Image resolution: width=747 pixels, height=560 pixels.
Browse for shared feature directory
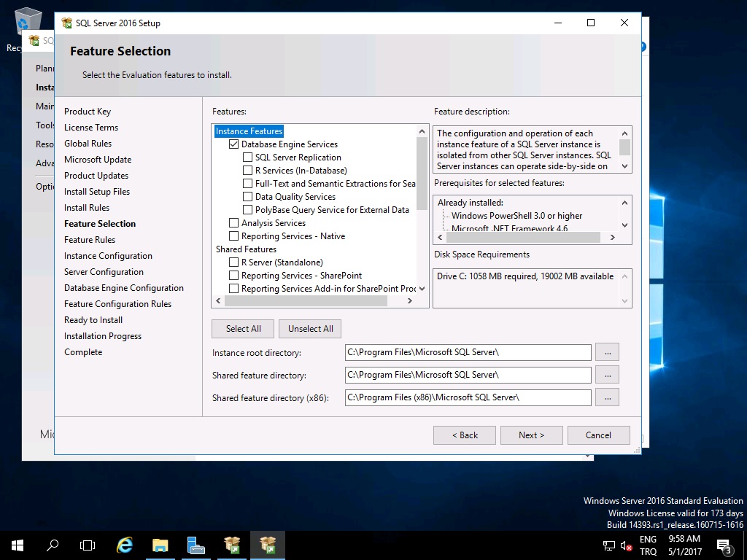point(608,375)
